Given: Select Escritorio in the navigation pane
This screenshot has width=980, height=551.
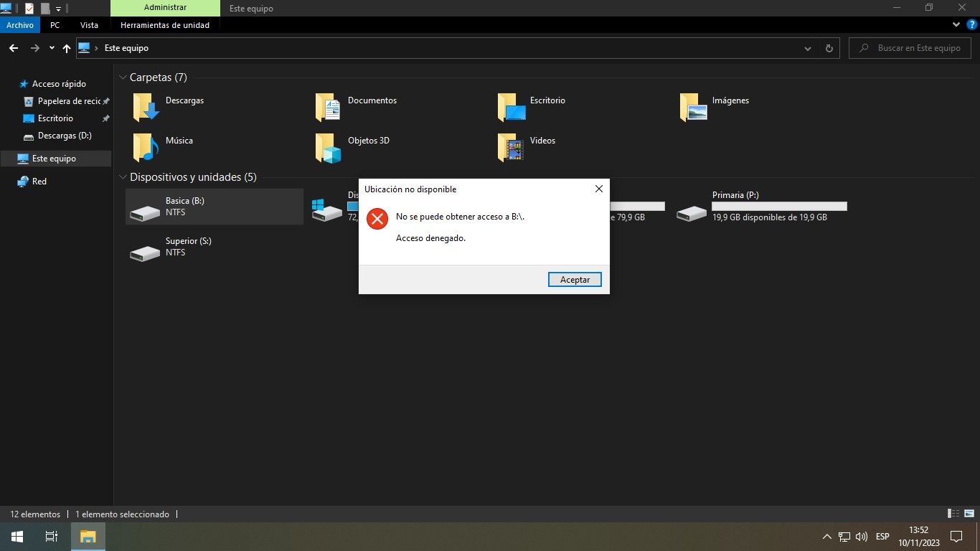Looking at the screenshot, I should click(55, 118).
